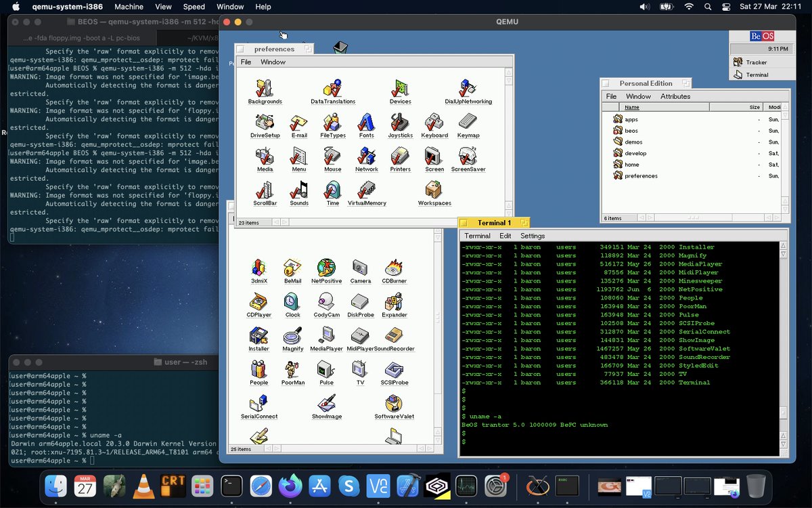Open the DialUpNetworking preference icon
This screenshot has width=812, height=508.
[x=468, y=89]
